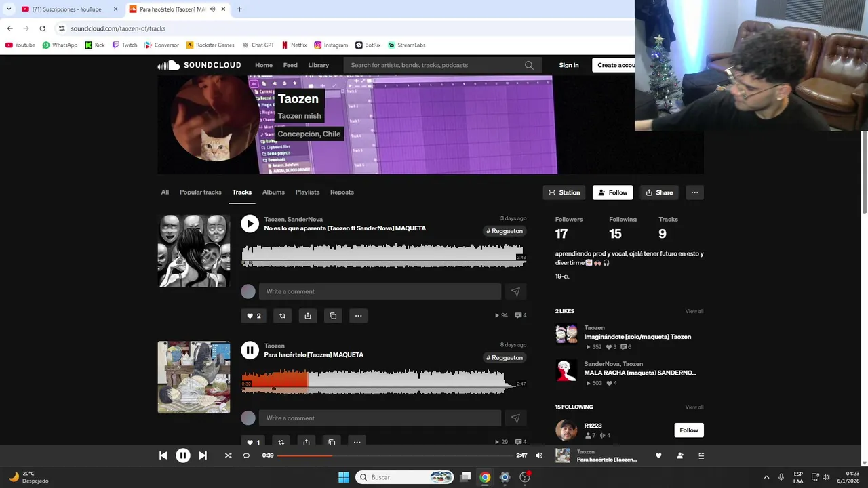
Task: Click SoundCloud logo
Action: point(199,65)
